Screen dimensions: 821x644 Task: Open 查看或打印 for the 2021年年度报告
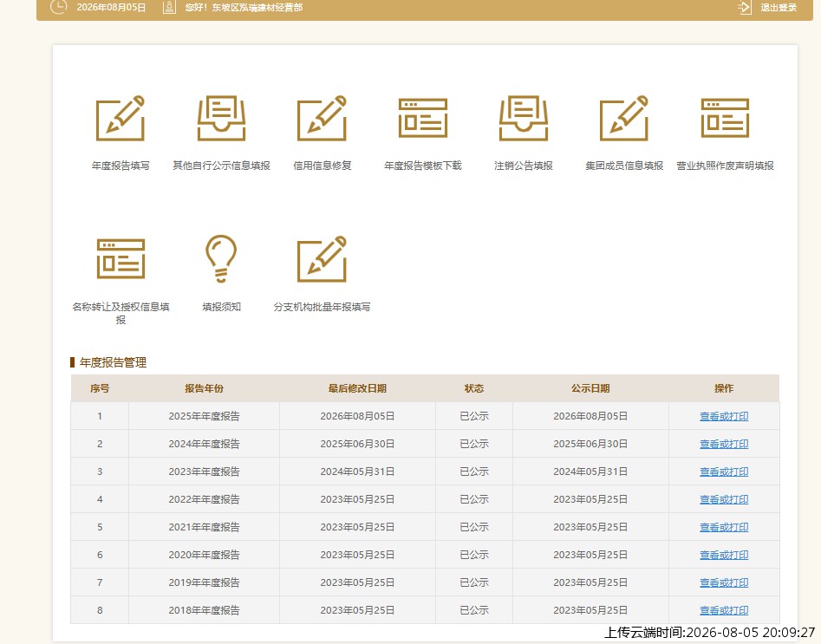[724, 527]
